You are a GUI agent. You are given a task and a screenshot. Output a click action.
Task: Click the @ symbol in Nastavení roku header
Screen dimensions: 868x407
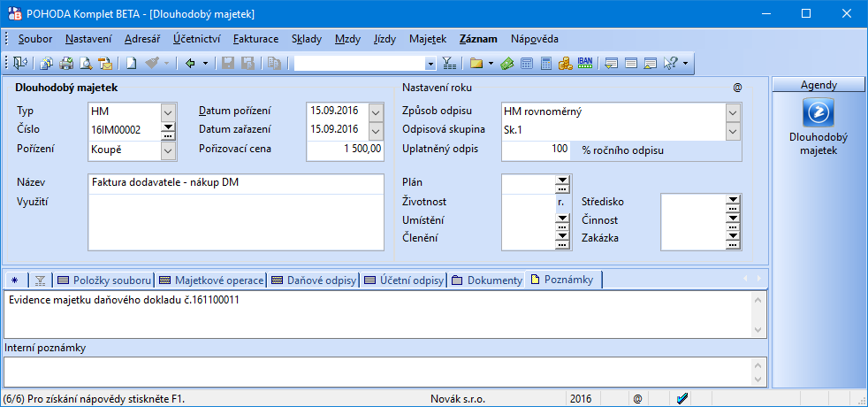click(x=737, y=88)
